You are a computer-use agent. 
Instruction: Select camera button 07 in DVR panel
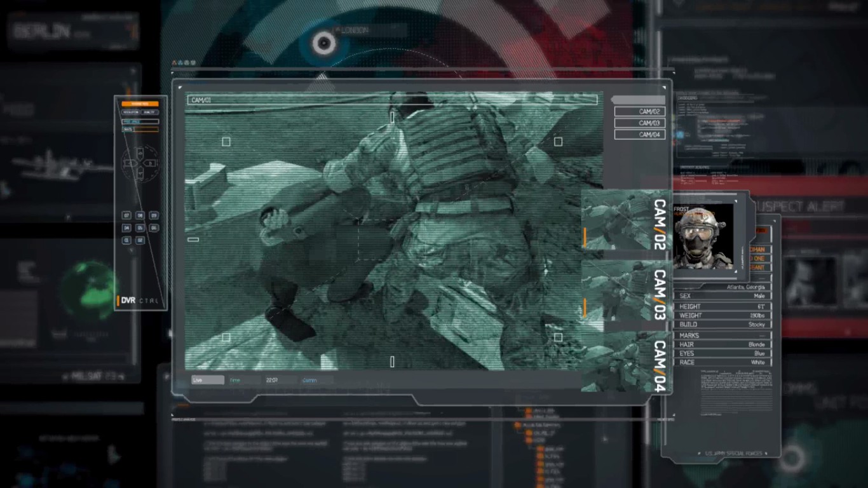(126, 215)
